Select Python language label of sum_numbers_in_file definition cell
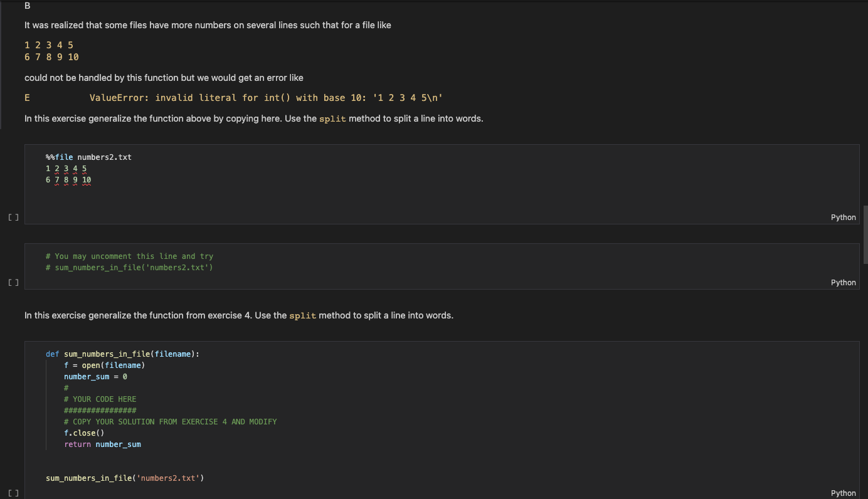This screenshot has height=499, width=868. [x=843, y=493]
